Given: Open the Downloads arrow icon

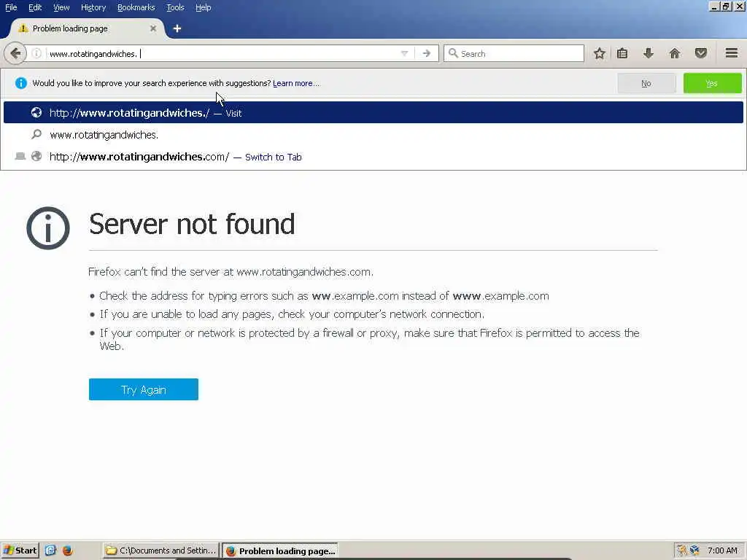Looking at the screenshot, I should click(x=649, y=53).
